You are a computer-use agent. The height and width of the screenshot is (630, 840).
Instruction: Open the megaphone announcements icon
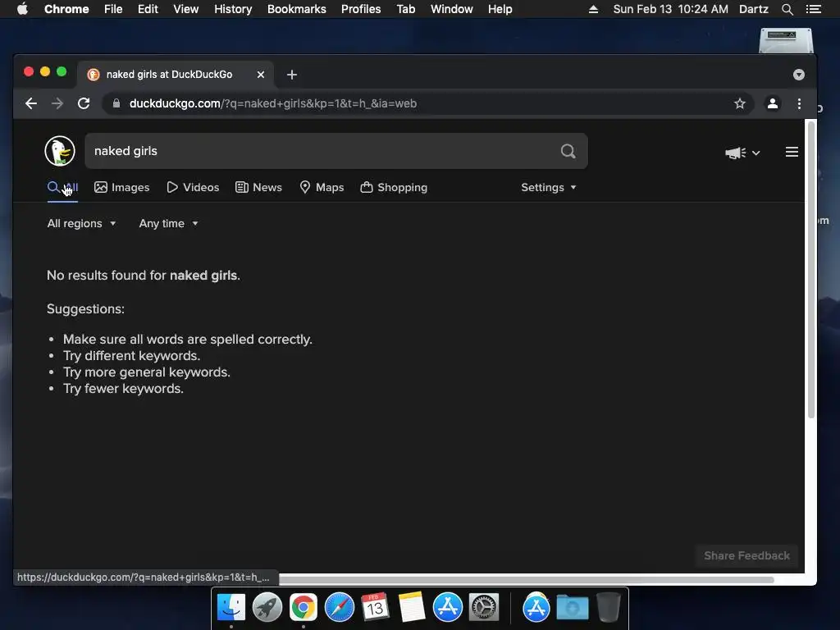735,153
